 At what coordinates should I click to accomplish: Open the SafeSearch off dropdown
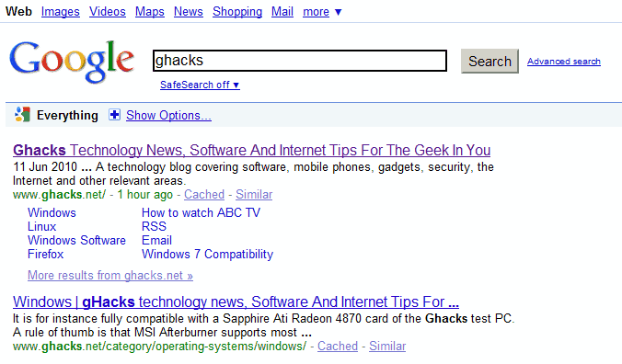click(x=200, y=85)
